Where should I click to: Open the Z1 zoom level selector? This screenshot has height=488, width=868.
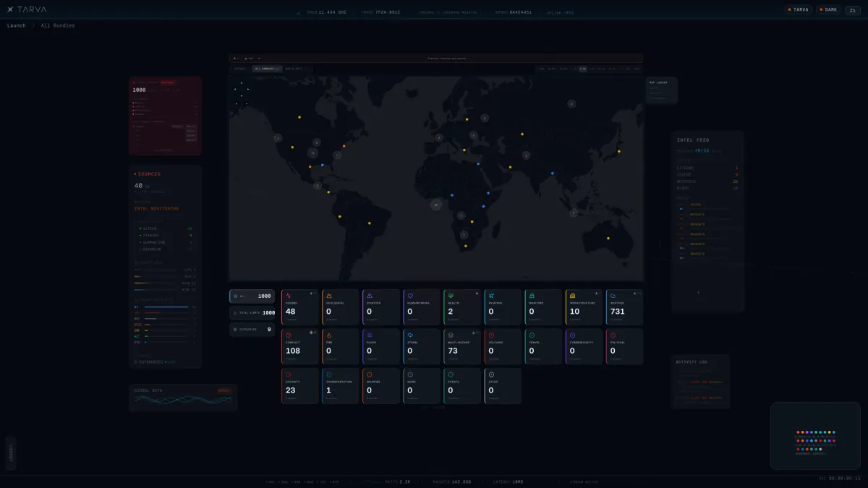852,9
